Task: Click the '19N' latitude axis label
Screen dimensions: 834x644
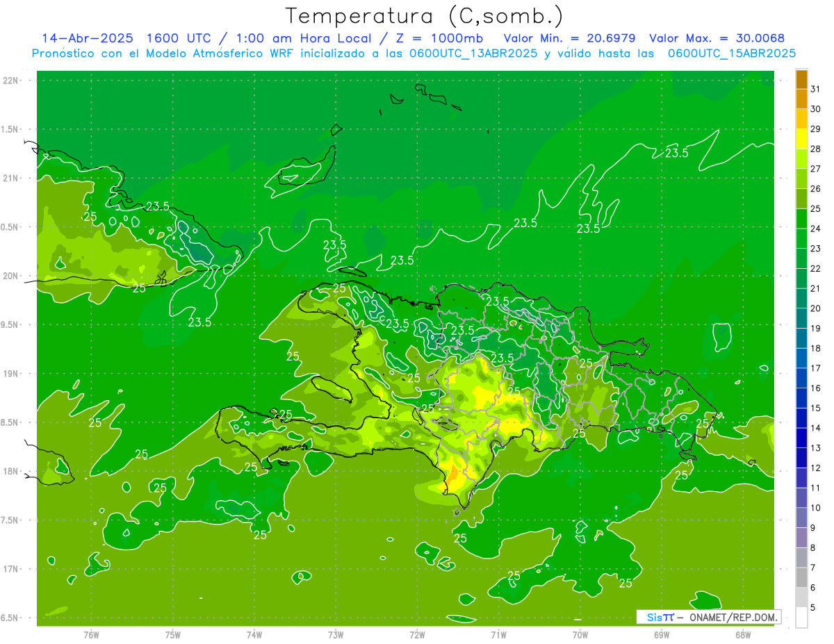Action: point(10,373)
